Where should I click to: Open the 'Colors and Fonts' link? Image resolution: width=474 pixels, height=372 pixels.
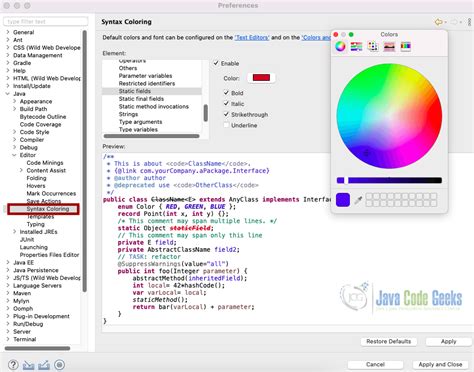[316, 37]
